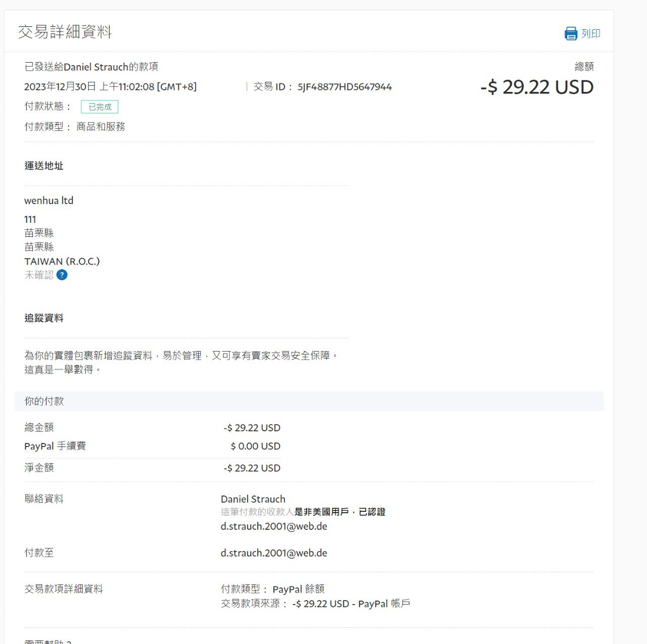Image resolution: width=647 pixels, height=644 pixels.
Task: Click the 你的付款 section header bar
Action: 309,401
